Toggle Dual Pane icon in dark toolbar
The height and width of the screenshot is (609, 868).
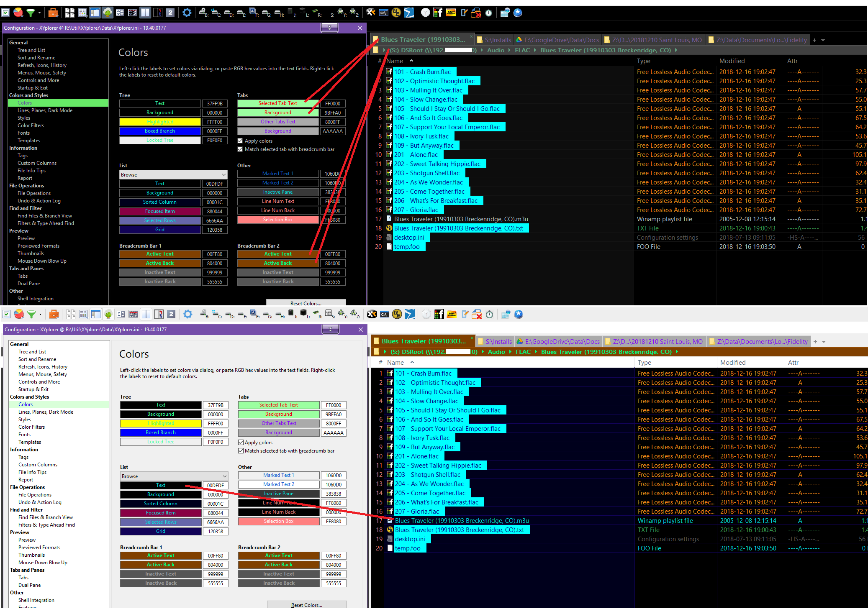click(x=145, y=13)
